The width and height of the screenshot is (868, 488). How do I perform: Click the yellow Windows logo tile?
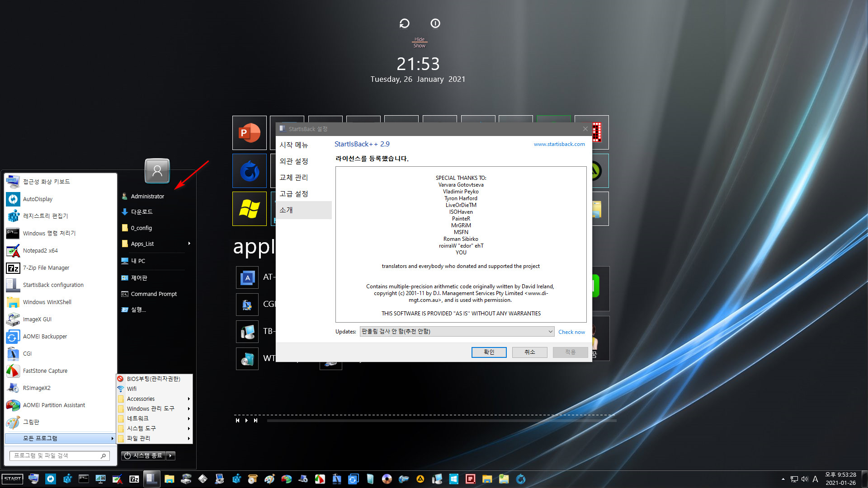250,209
